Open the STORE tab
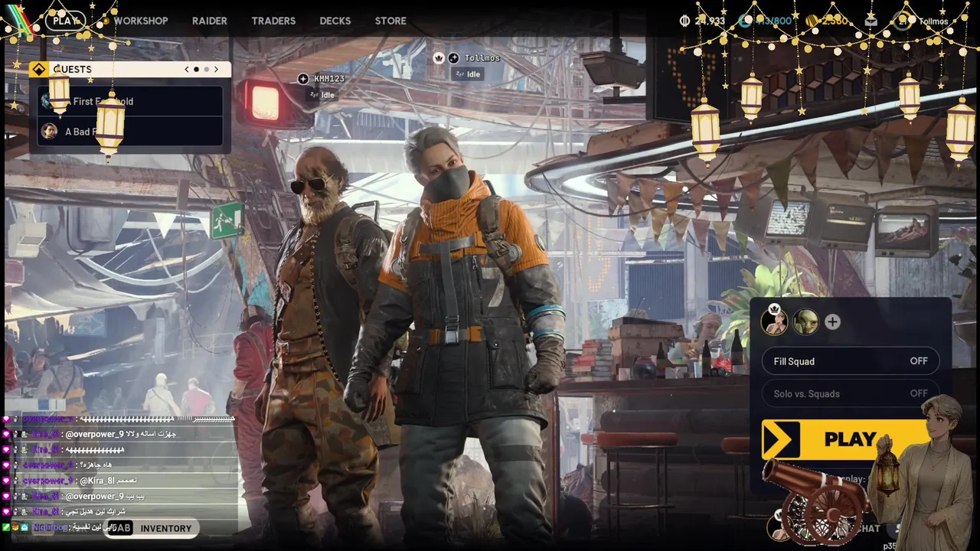This screenshot has width=980, height=551. click(390, 21)
